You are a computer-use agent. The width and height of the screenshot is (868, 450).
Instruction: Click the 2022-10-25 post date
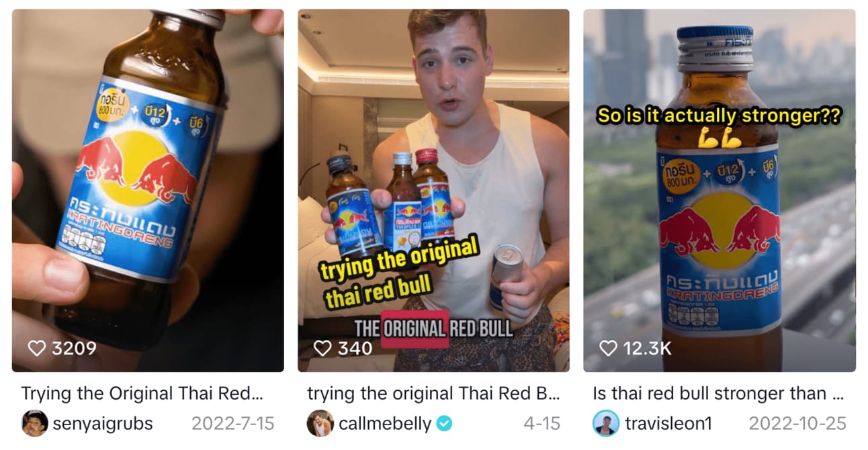point(797,424)
